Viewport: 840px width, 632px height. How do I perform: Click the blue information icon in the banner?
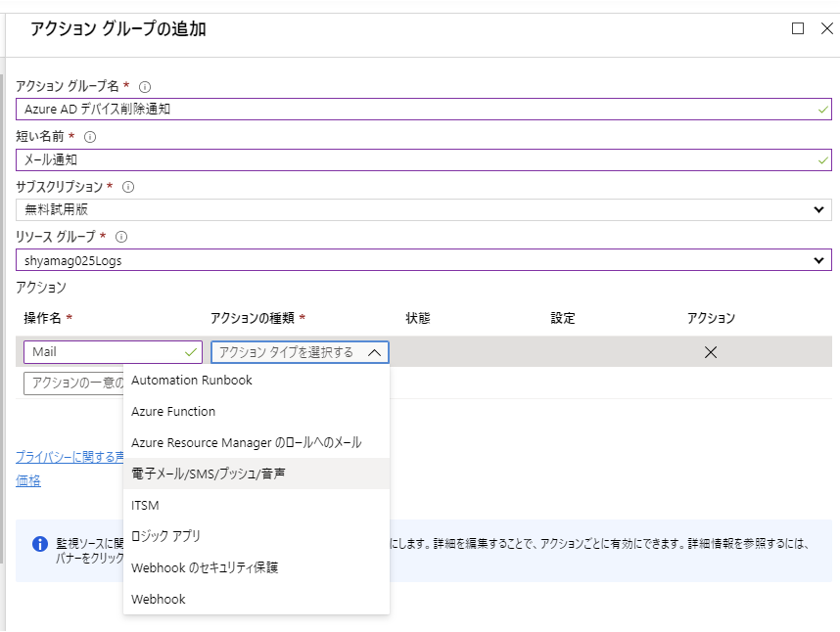[x=40, y=544]
